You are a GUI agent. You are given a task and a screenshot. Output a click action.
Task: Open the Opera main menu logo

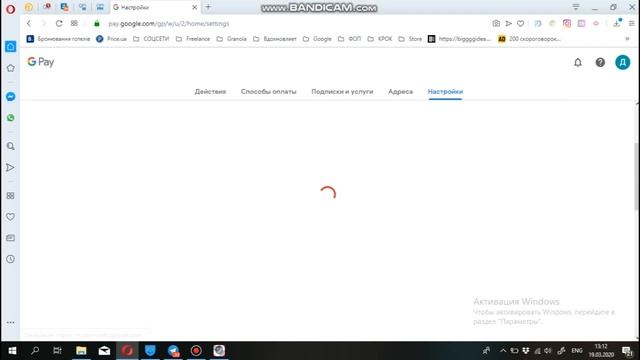point(10,9)
